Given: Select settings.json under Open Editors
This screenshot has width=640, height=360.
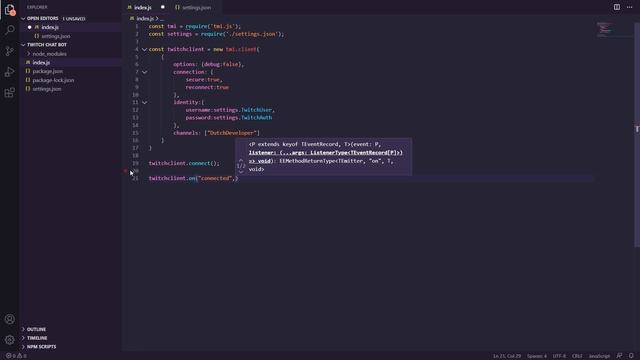Looking at the screenshot, I should 56,36.
